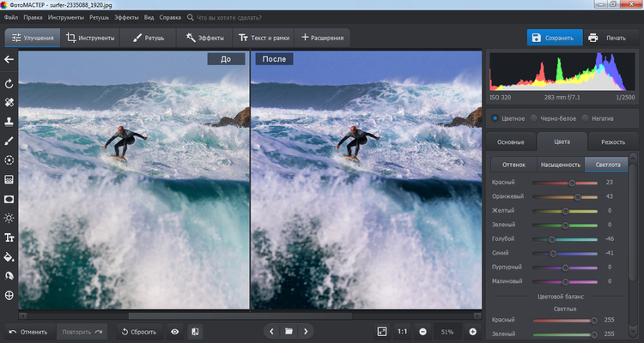Pick the brush tool in left sidebar

tap(9, 141)
